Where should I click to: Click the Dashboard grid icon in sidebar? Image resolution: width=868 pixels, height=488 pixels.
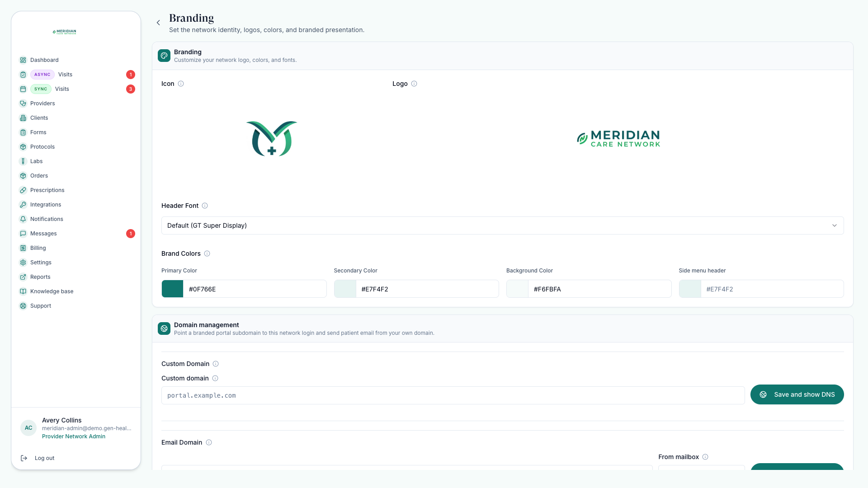pos(23,60)
